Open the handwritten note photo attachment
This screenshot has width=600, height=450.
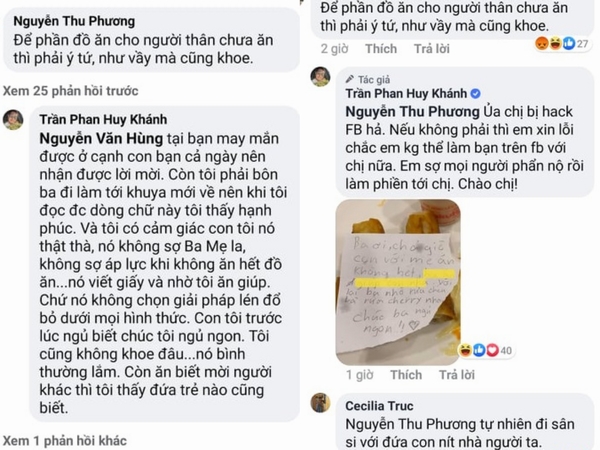pos(398,282)
